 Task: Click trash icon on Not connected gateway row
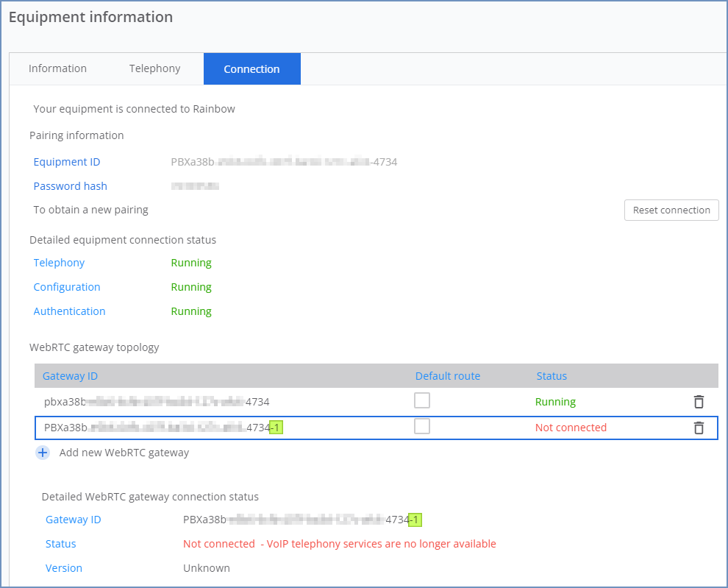(699, 428)
